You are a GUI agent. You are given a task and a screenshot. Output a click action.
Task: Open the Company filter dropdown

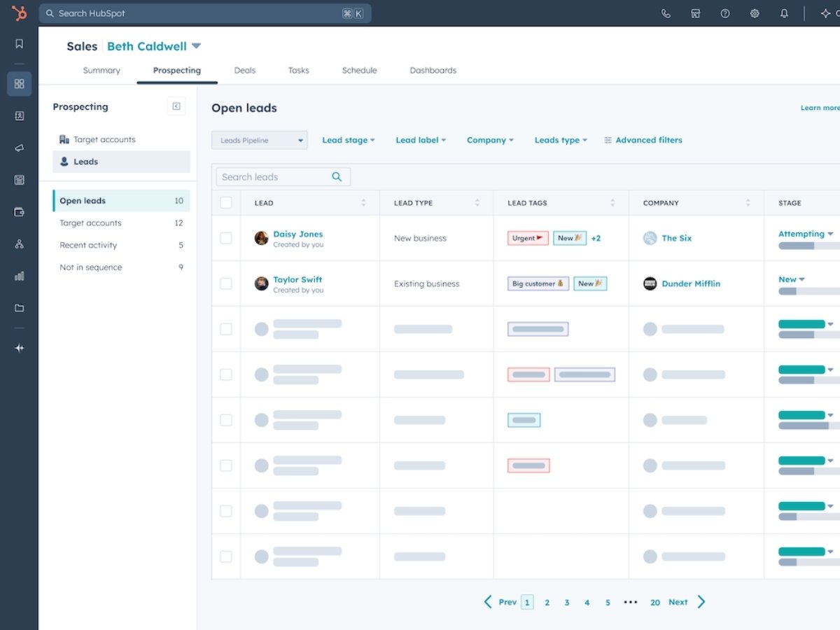click(x=490, y=140)
